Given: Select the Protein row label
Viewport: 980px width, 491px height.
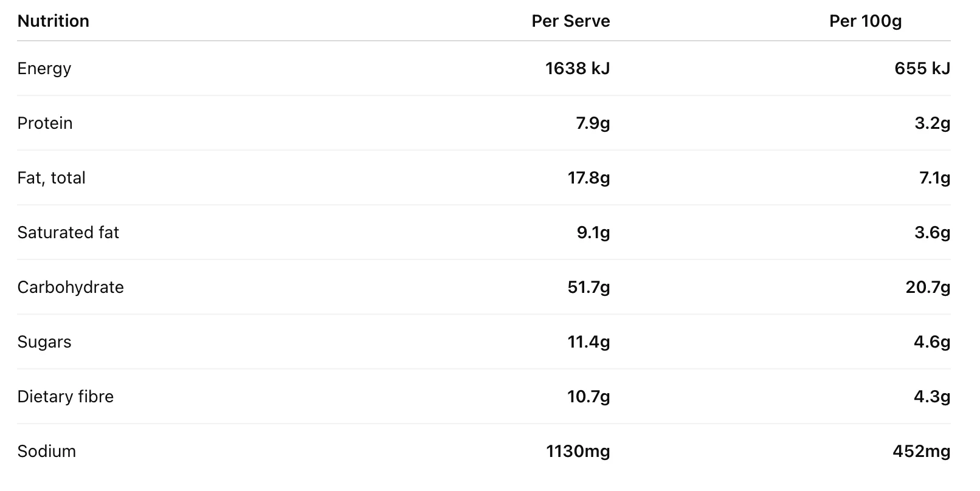Looking at the screenshot, I should (45, 123).
